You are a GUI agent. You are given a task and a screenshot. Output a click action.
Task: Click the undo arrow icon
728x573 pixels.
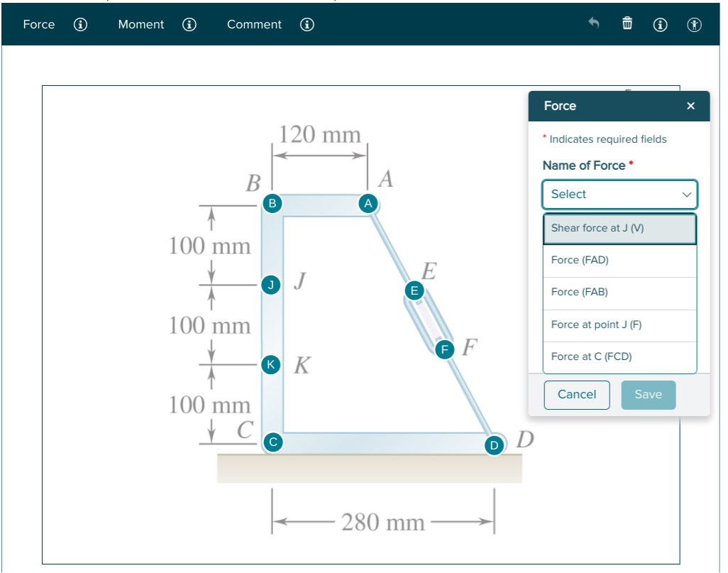point(594,23)
